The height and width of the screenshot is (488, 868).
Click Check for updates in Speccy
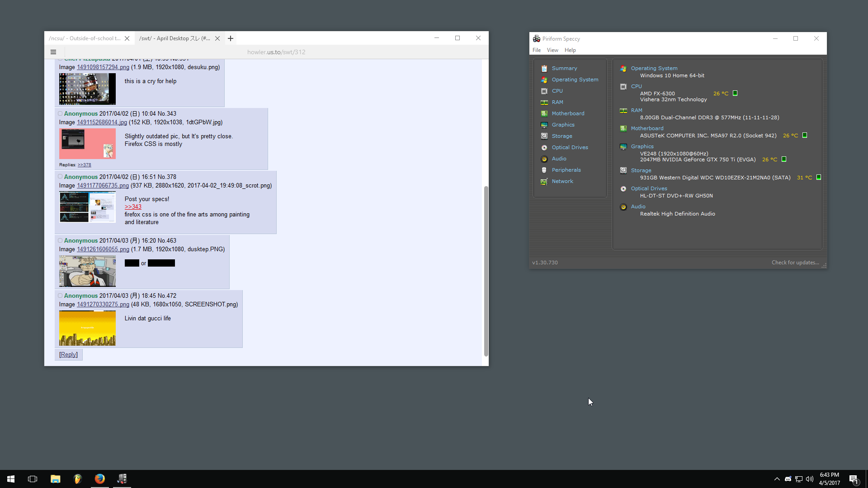(795, 263)
